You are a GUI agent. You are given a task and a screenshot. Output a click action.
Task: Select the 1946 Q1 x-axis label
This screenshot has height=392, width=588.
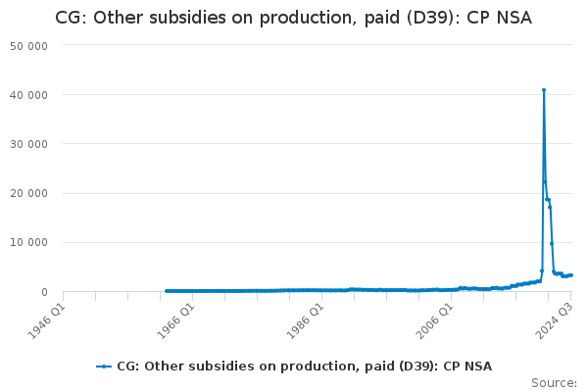[x=49, y=316]
